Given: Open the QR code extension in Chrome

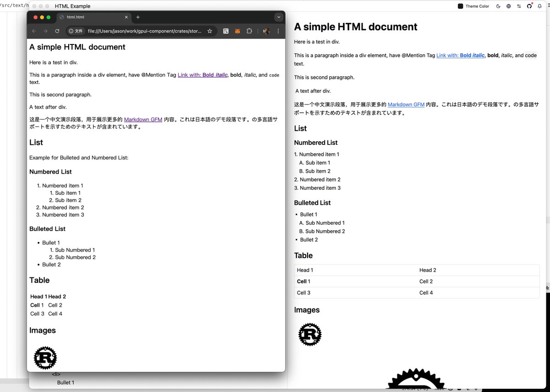Looking at the screenshot, I should tap(226, 31).
